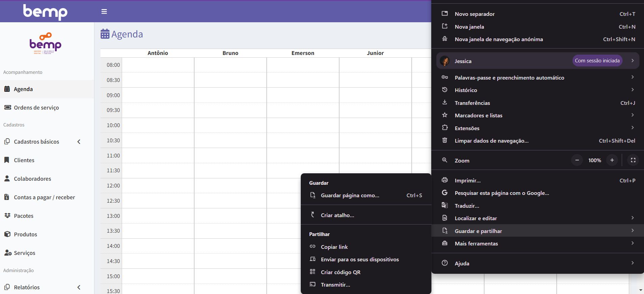Click the QR code icon in Partilhar
Viewport: 644px width, 294px height.
coord(313,272)
